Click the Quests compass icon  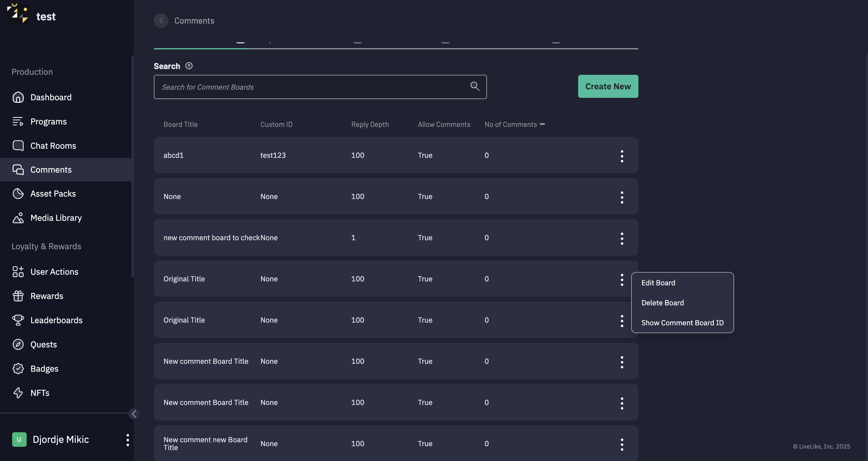[18, 344]
